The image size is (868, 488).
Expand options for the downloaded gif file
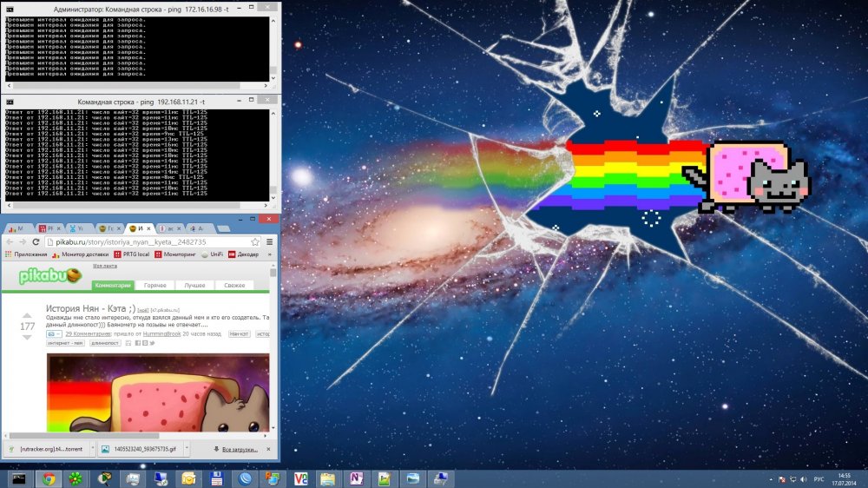(187, 449)
